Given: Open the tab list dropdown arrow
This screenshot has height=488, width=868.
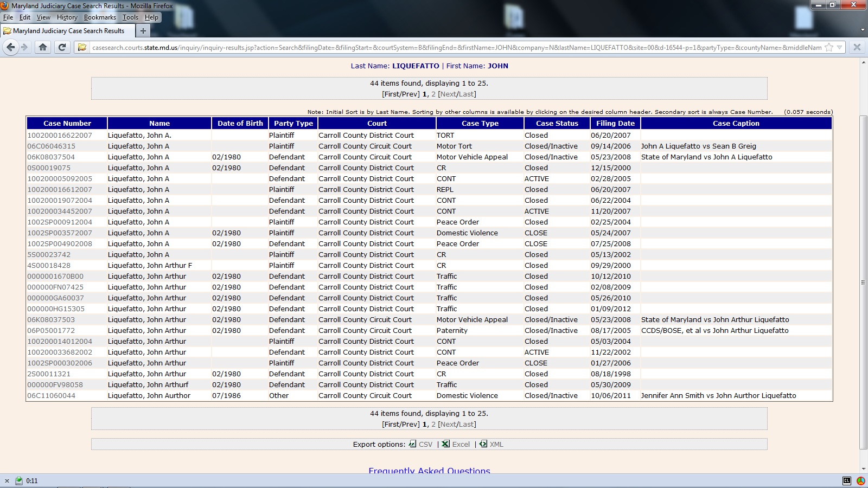Looking at the screenshot, I should click(x=863, y=30).
